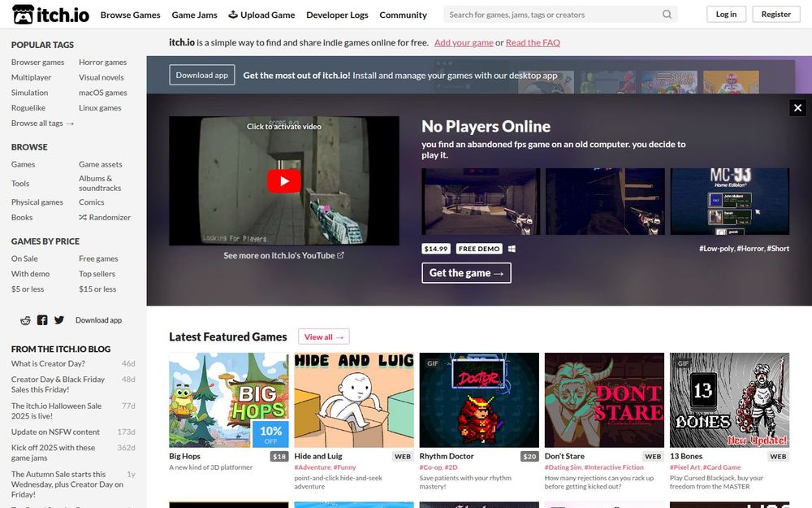Screen dimensions: 812x508
Task: Select macOS games tag
Action: (102, 93)
